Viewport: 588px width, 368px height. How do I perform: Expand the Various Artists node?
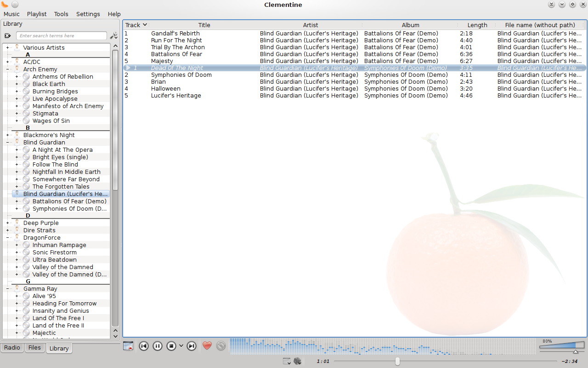pyautogui.click(x=7, y=48)
